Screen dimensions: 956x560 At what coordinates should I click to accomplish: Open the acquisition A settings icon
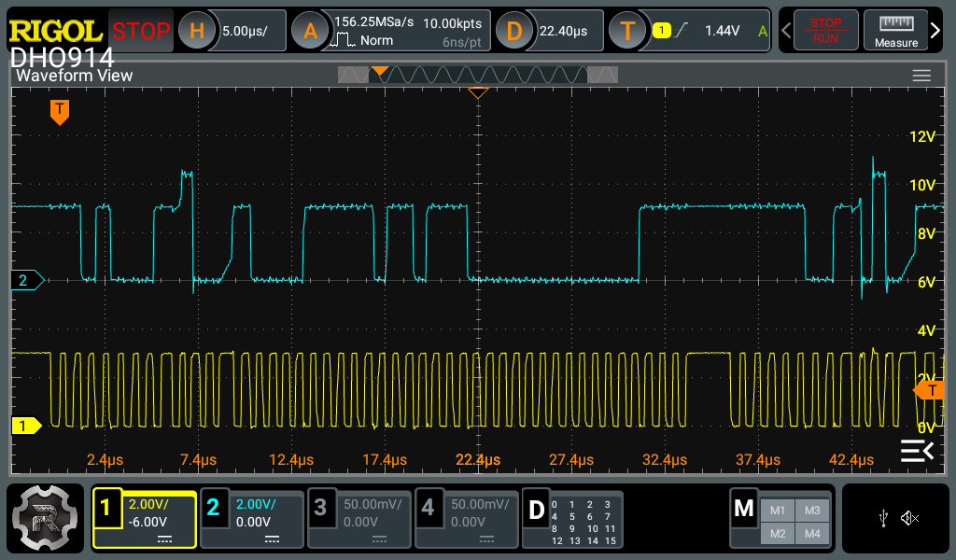tap(310, 31)
